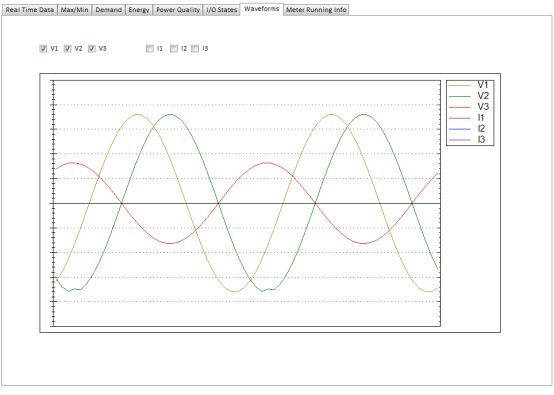Click the V2 green legend line
The height and width of the screenshot is (395, 554).
click(x=460, y=96)
